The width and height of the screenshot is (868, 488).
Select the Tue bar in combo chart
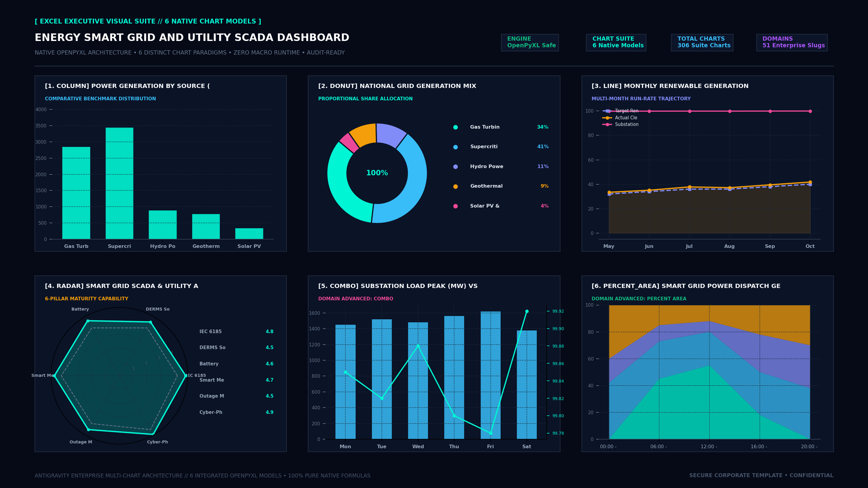382,379
